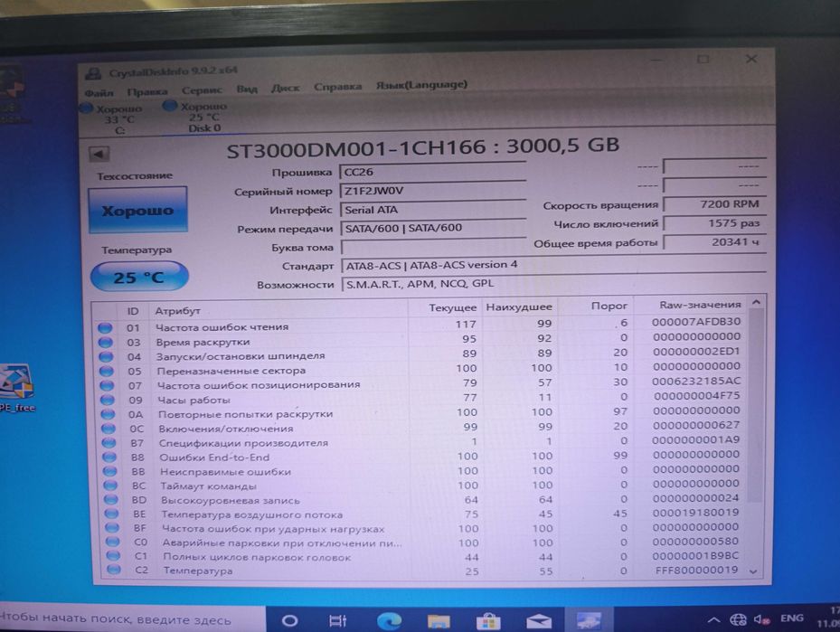Screen dimensions: 840x632
Task: Select the Частота ошибок чтения text
Action: point(222,327)
